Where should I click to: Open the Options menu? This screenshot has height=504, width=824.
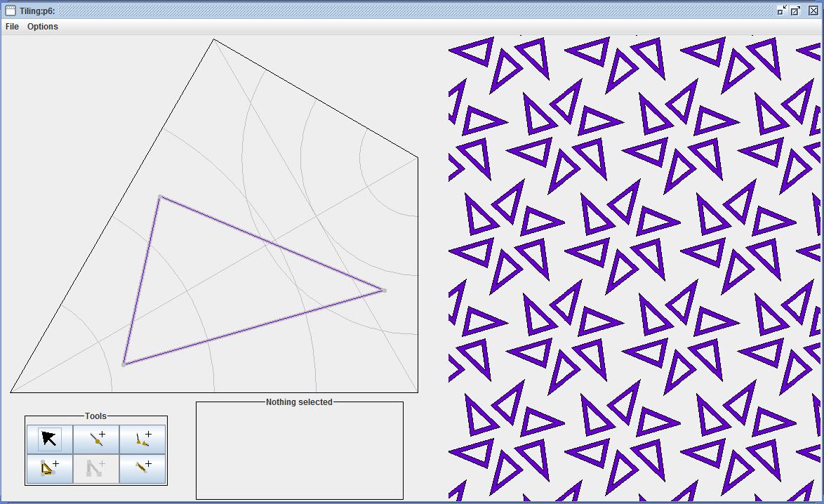tap(43, 26)
